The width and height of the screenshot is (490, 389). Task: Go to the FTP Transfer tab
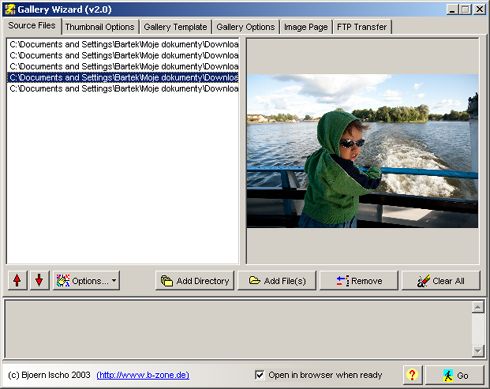(362, 27)
